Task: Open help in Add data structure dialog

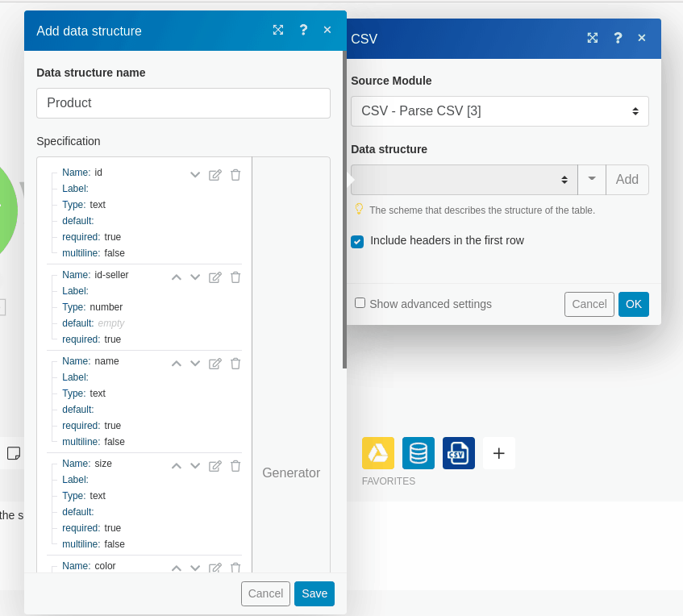Action: [303, 30]
